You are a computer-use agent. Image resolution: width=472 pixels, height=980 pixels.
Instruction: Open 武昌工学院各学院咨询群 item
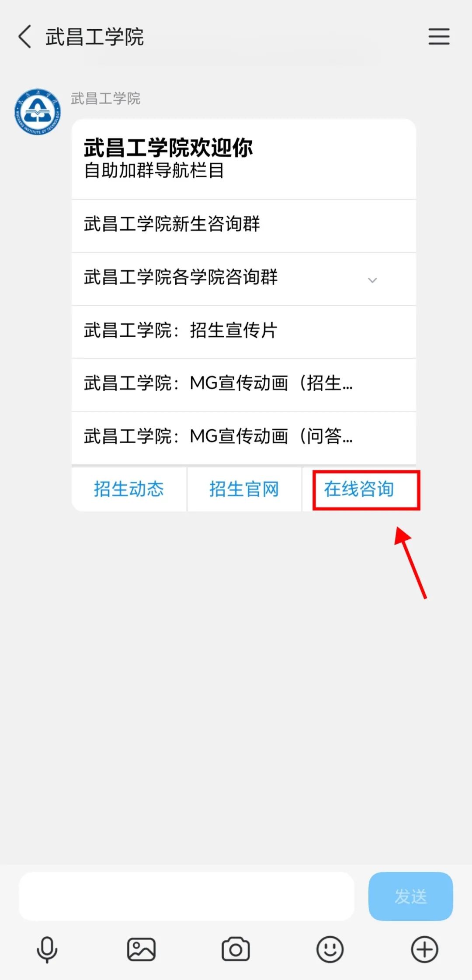244,279
